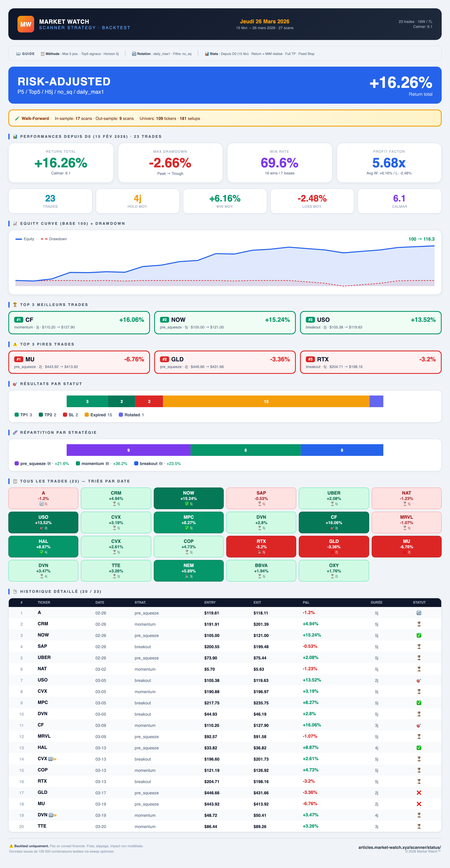The height and width of the screenshot is (868, 450).
Task: Click the red X status on MU row
Action: tap(419, 804)
